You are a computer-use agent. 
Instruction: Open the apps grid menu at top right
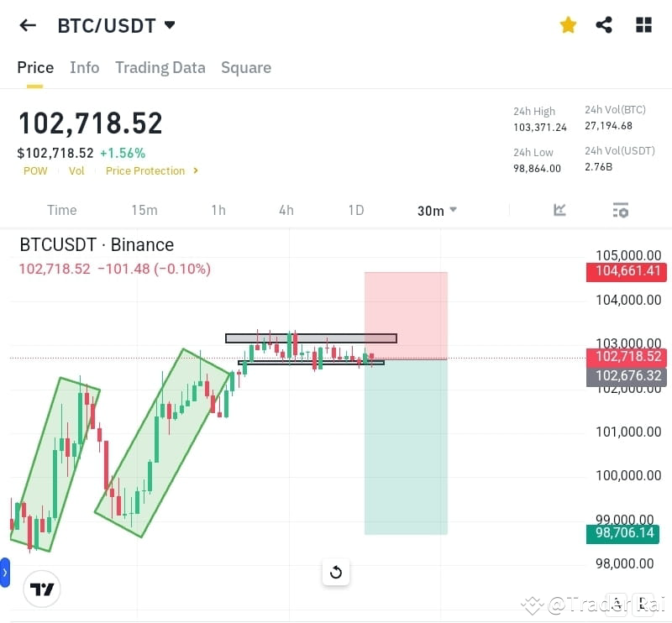click(x=643, y=24)
